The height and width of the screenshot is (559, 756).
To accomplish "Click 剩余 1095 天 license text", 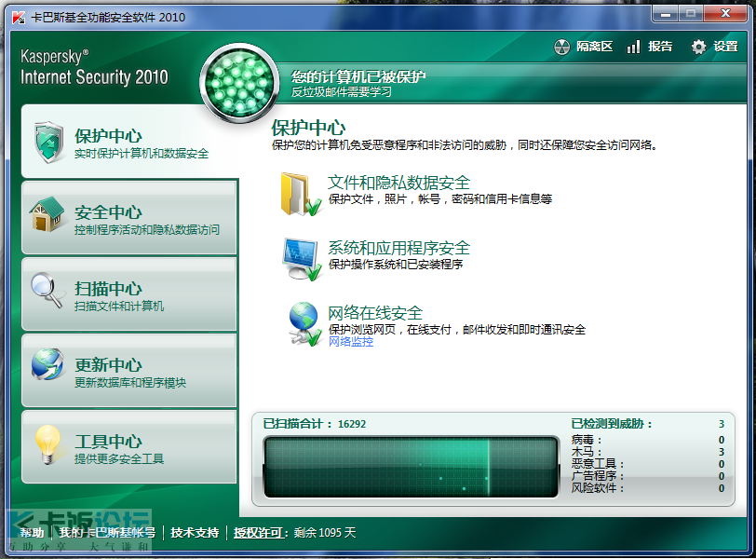I will [325, 533].
